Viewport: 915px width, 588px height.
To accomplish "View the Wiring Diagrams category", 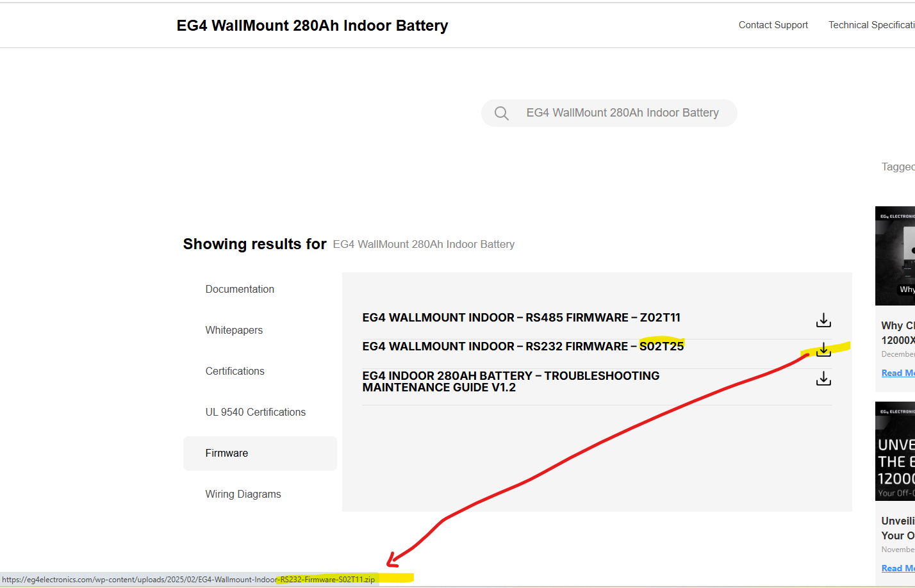I will [243, 494].
